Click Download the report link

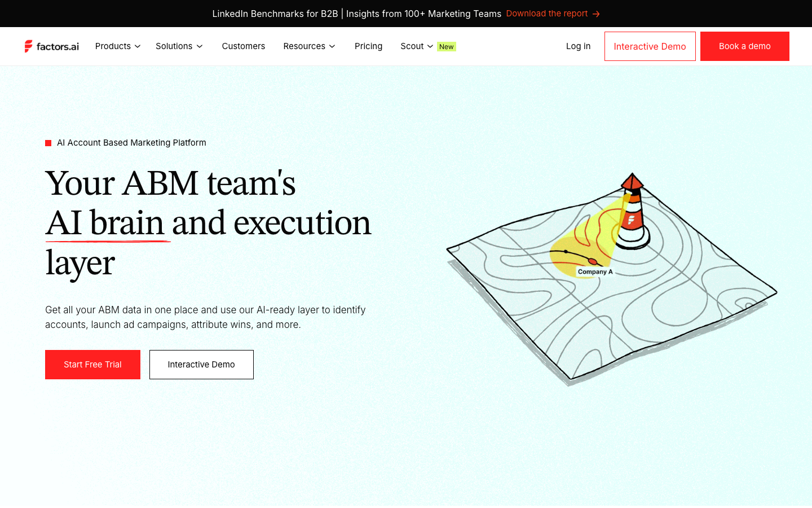click(x=546, y=14)
